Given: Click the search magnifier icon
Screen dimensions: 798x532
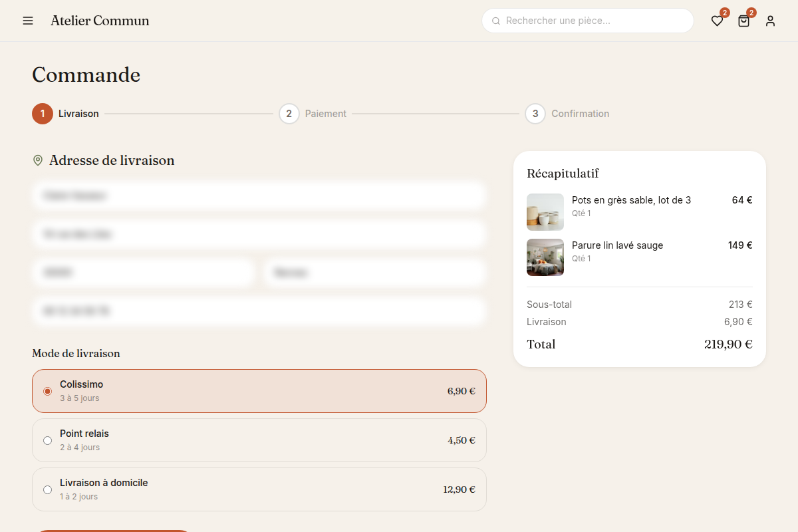Looking at the screenshot, I should click(x=496, y=21).
